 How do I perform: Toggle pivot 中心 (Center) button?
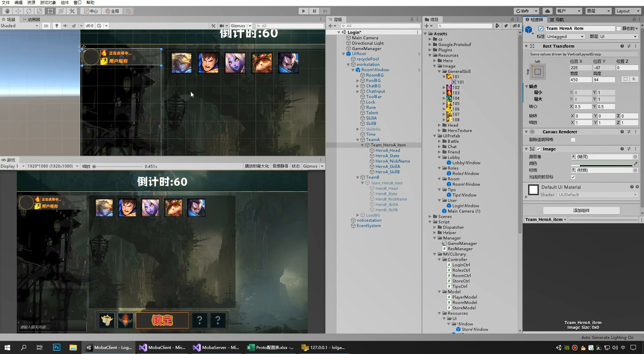pos(91,11)
